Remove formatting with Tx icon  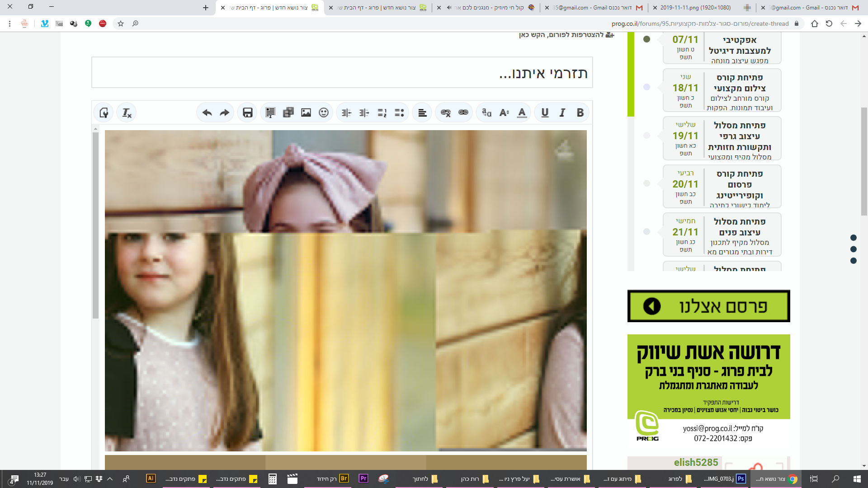pyautogui.click(x=127, y=113)
